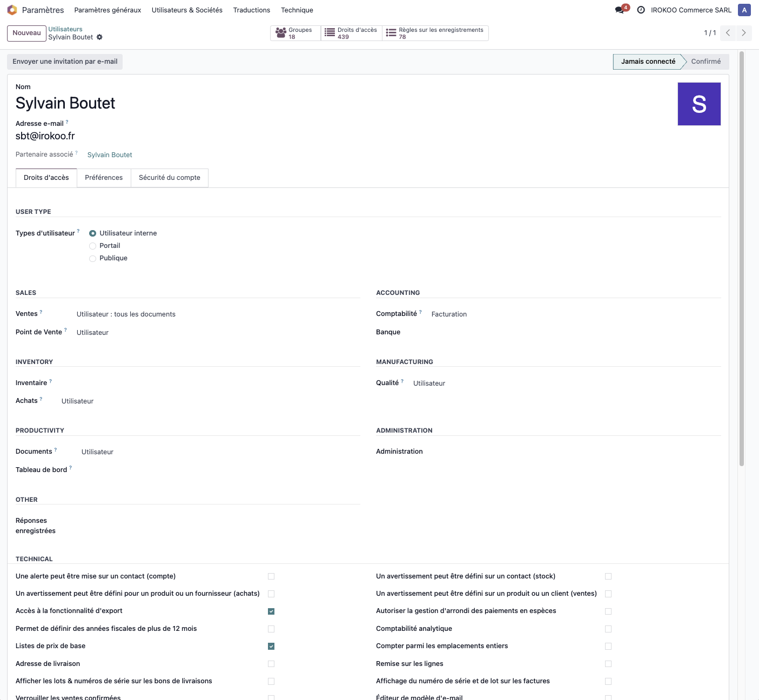
Task: Show help tooltip for Point de Vente
Action: tap(66, 330)
